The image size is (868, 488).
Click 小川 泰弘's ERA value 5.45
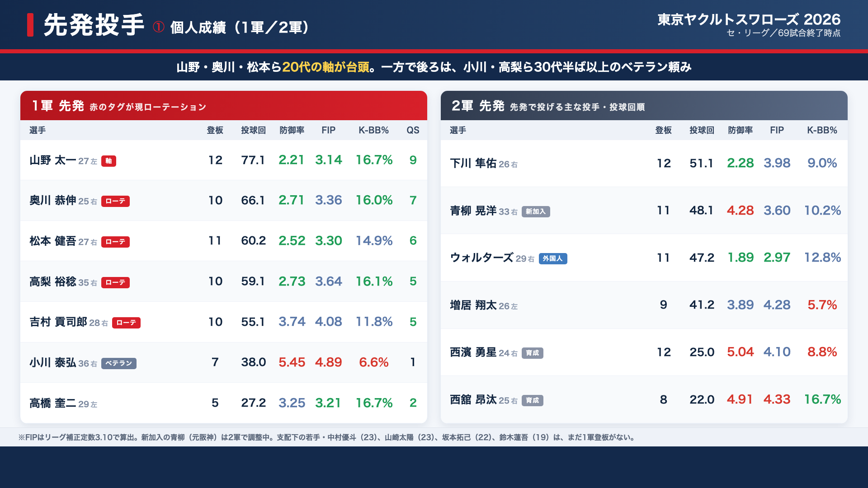(x=292, y=362)
